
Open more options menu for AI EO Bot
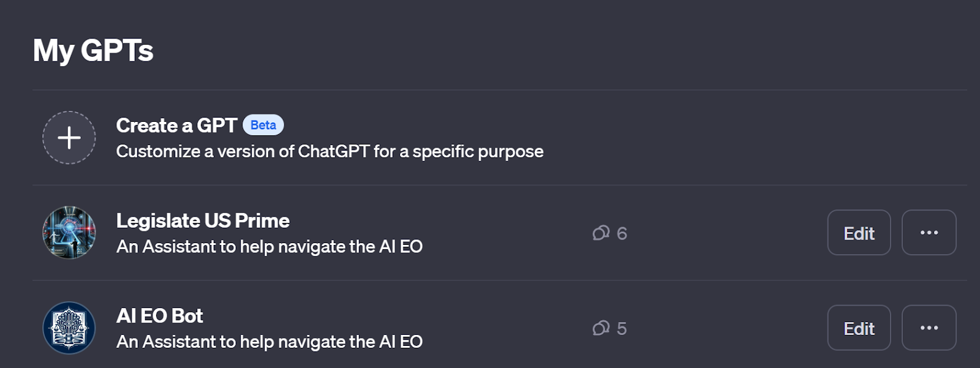click(929, 328)
